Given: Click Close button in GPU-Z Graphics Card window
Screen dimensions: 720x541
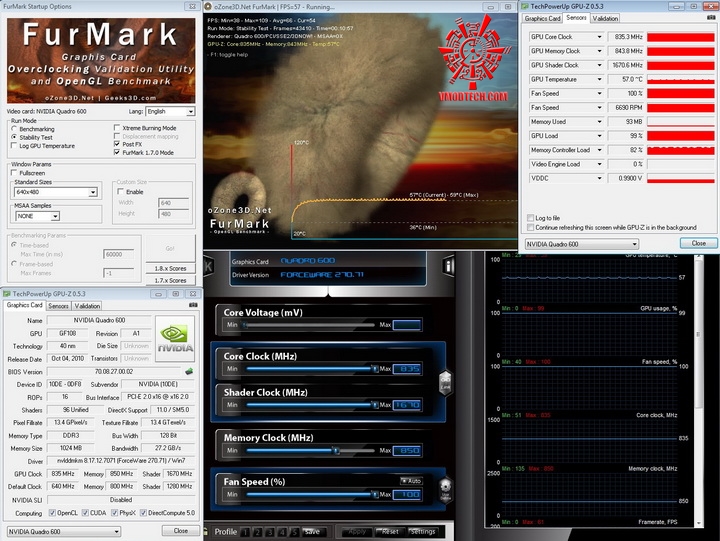Looking at the screenshot, I should (180, 531).
